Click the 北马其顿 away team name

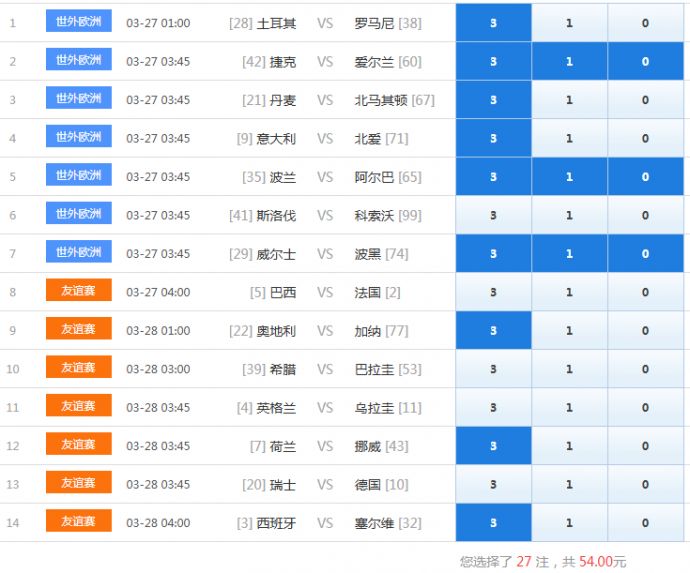pyautogui.click(x=381, y=100)
